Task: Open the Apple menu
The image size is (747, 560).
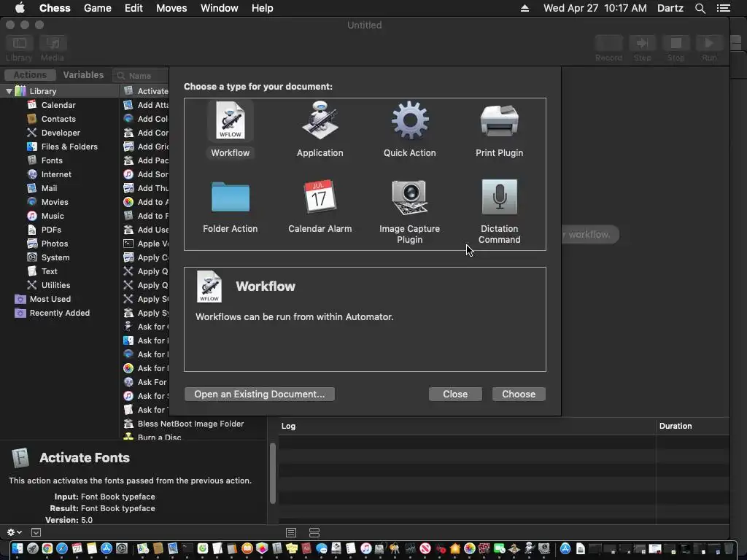Action: point(20,7)
